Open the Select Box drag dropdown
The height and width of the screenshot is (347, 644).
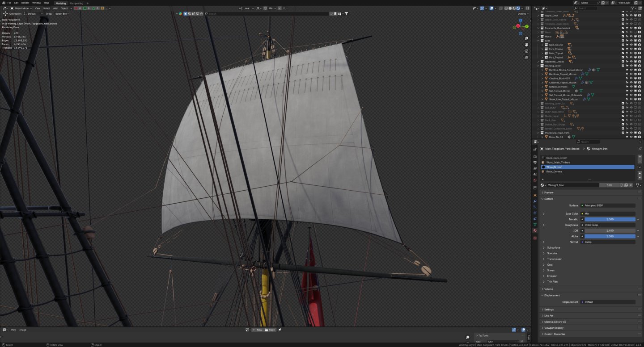pyautogui.click(x=62, y=14)
